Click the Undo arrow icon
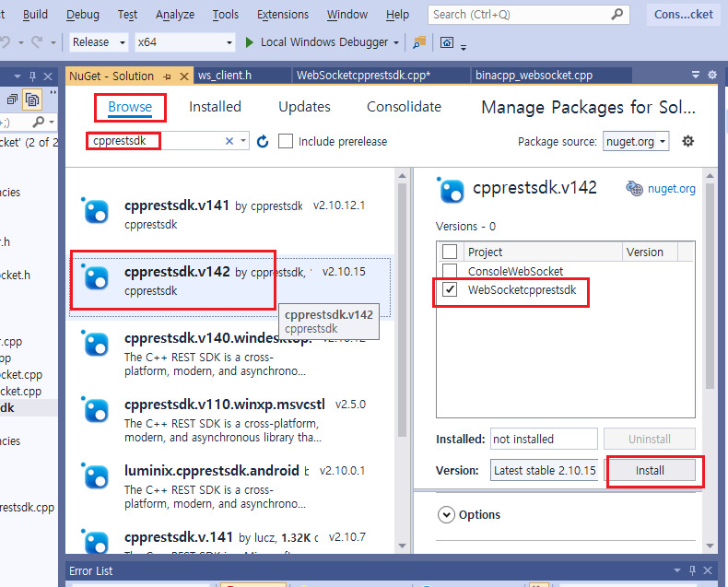728x587 pixels. 6,42
